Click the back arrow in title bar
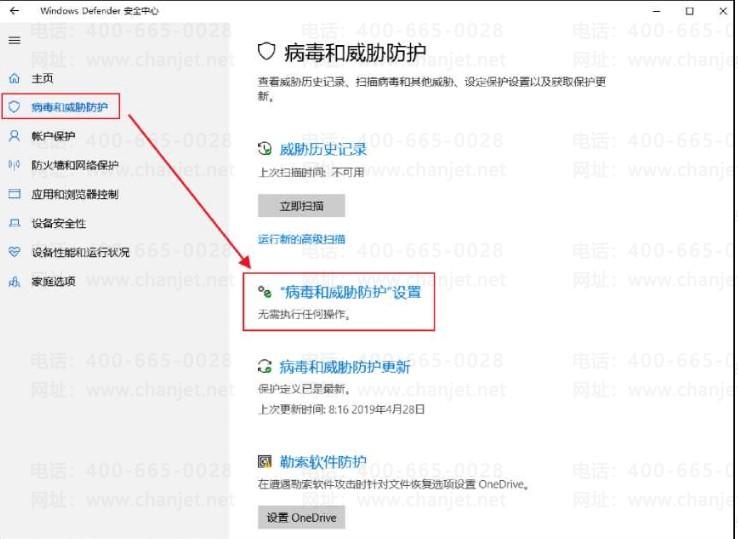 (14, 10)
